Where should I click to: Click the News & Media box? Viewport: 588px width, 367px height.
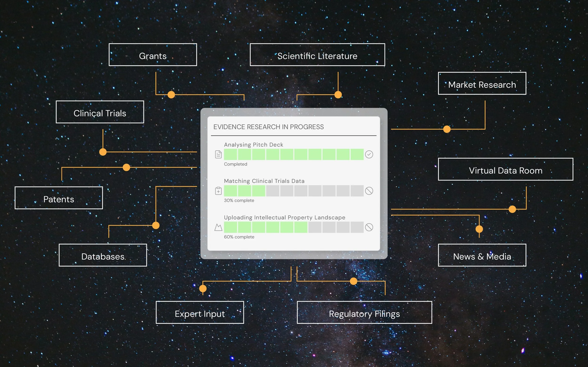(482, 255)
